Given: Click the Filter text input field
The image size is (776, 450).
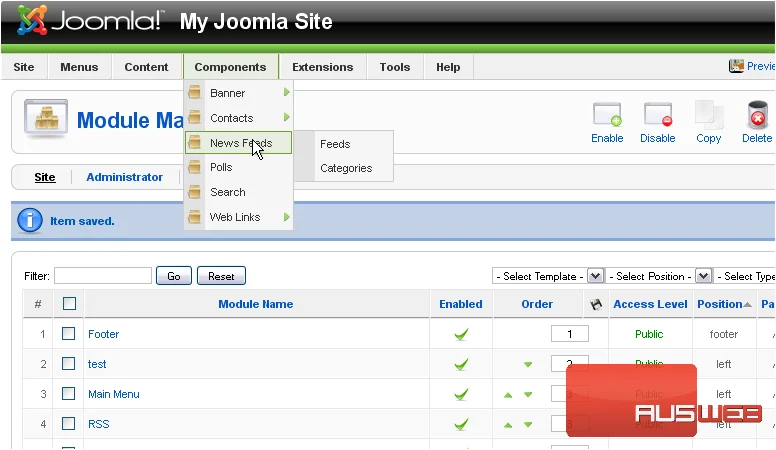Looking at the screenshot, I should (103, 276).
